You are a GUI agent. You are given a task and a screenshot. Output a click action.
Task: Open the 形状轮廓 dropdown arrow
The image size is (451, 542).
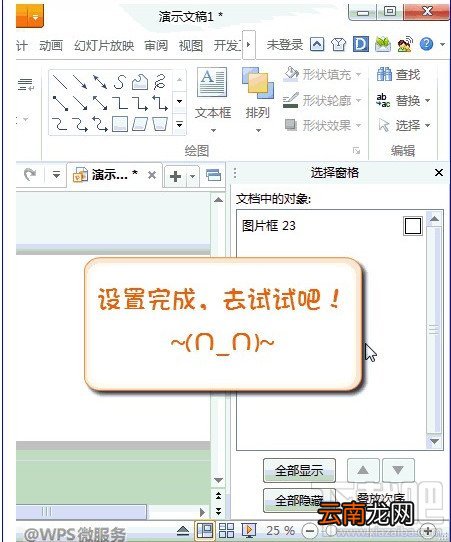tap(358, 100)
